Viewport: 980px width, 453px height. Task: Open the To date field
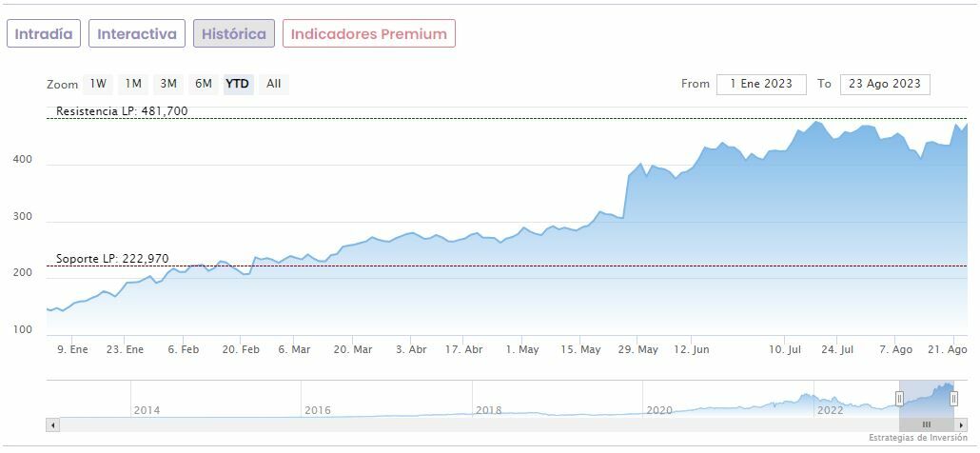click(885, 84)
